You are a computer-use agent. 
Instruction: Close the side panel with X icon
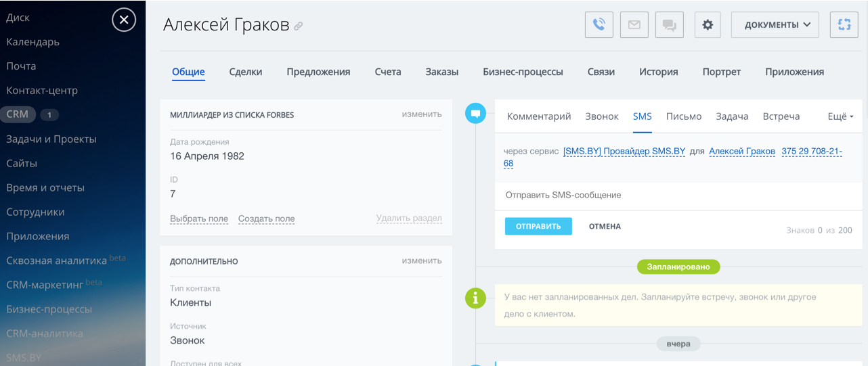coord(124,20)
